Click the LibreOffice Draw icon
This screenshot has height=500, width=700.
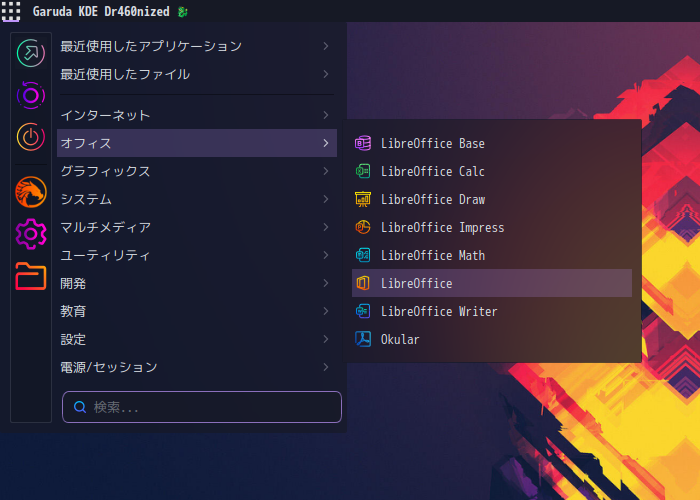[362, 199]
